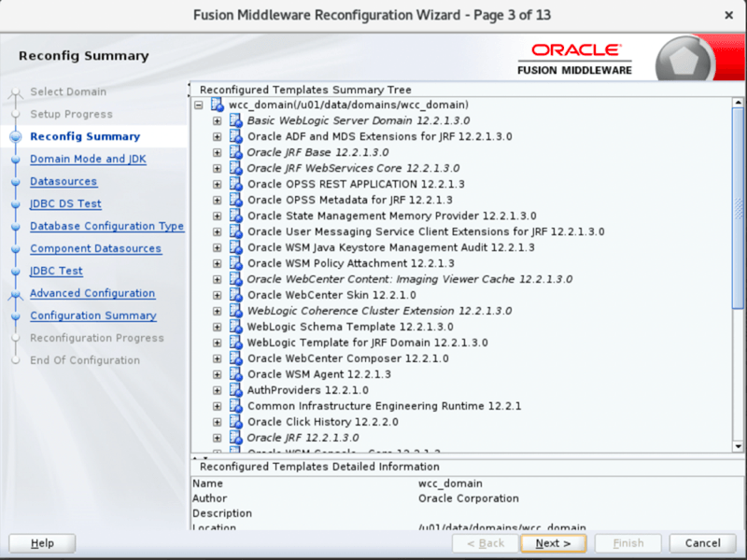Viewport: 747px width, 560px height.
Task: Click the tree scrollbar down arrow
Action: pyautogui.click(x=738, y=446)
